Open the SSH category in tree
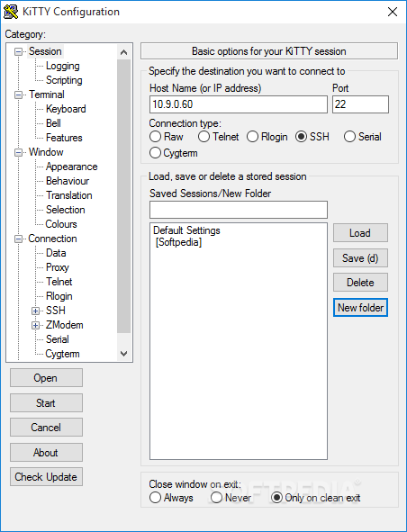 (56, 311)
